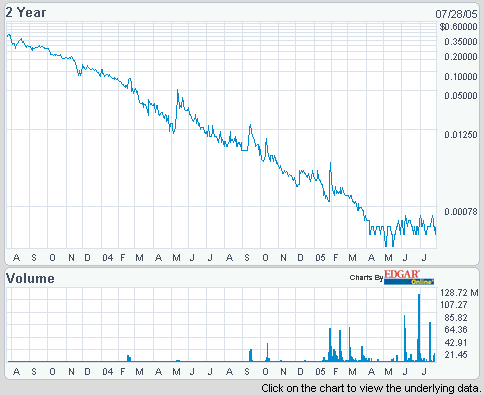
Task: Click 'Charts By' caption text
Action: 366,277
